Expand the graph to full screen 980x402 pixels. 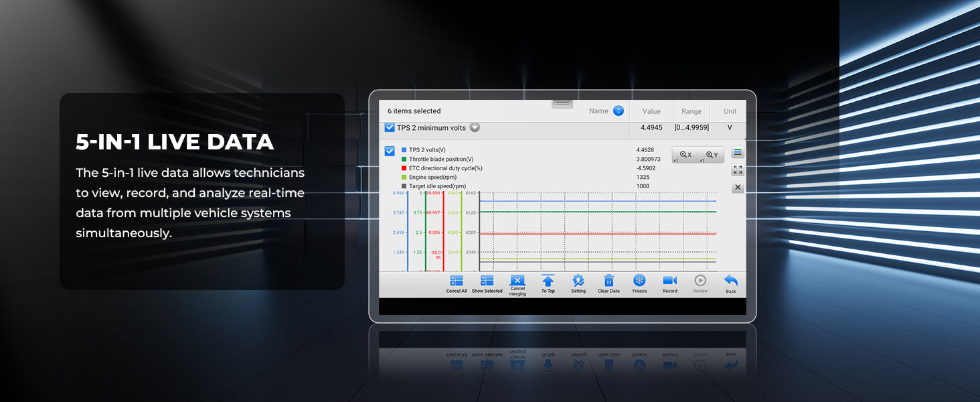click(738, 170)
